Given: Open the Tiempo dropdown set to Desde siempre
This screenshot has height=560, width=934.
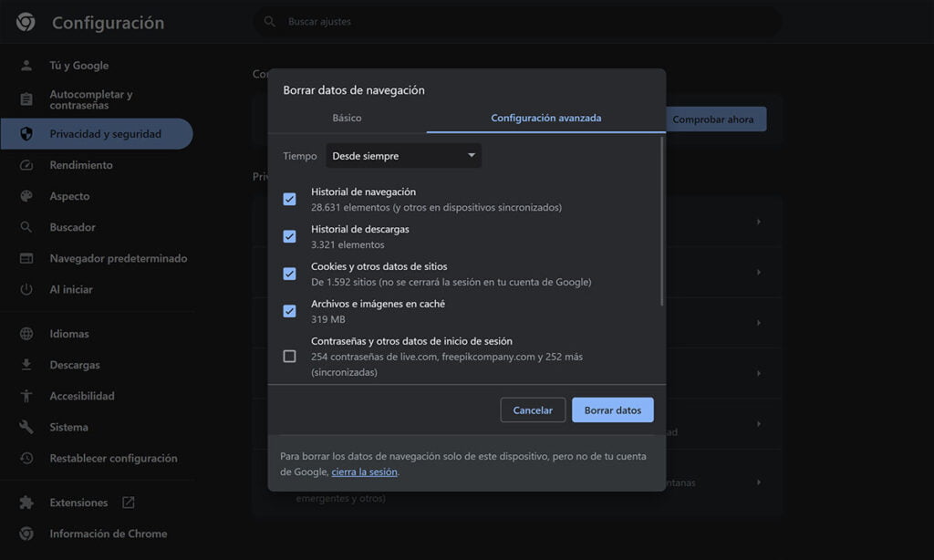Looking at the screenshot, I should (403, 155).
